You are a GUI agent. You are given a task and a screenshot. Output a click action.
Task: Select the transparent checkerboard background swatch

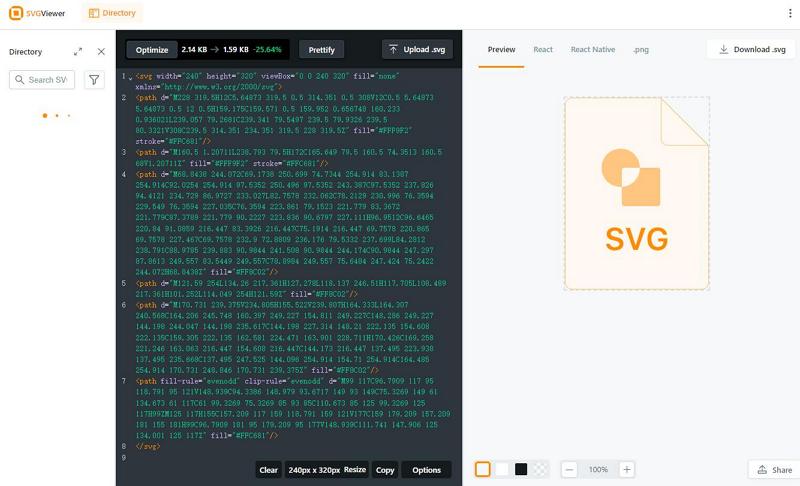[540, 469]
